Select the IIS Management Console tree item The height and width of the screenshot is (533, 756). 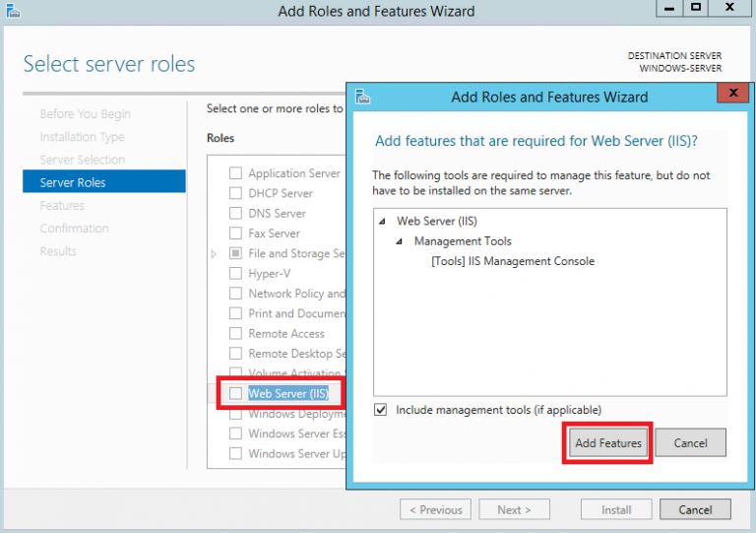pos(513,261)
